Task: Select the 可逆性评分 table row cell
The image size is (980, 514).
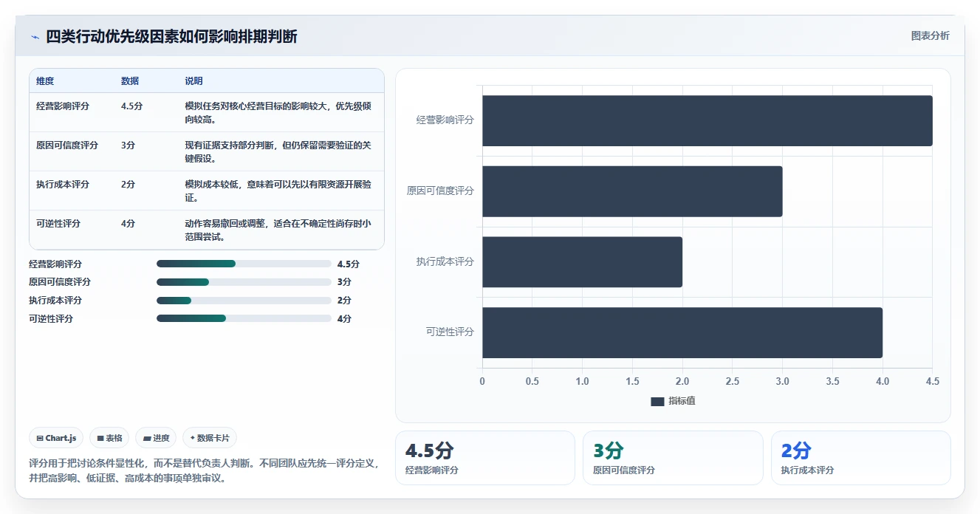Action: [58, 224]
